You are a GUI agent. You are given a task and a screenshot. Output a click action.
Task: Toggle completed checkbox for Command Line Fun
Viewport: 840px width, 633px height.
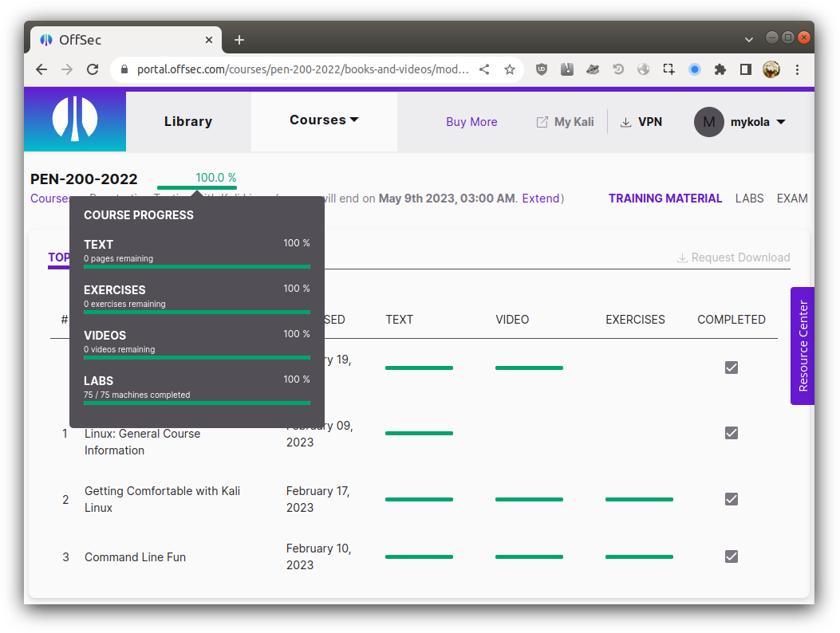tap(732, 556)
